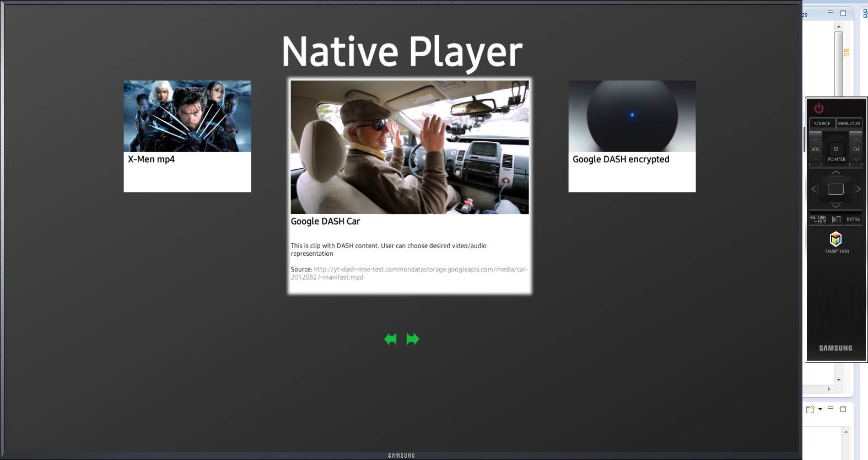The height and width of the screenshot is (460, 868).
Task: Decrease volume with the minus button
Action: click(x=816, y=159)
